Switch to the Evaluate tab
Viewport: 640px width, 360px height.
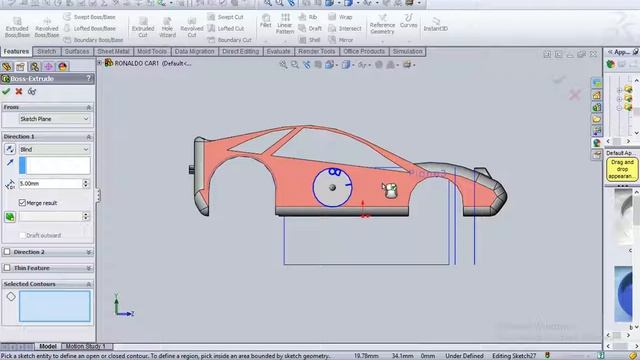click(x=278, y=51)
